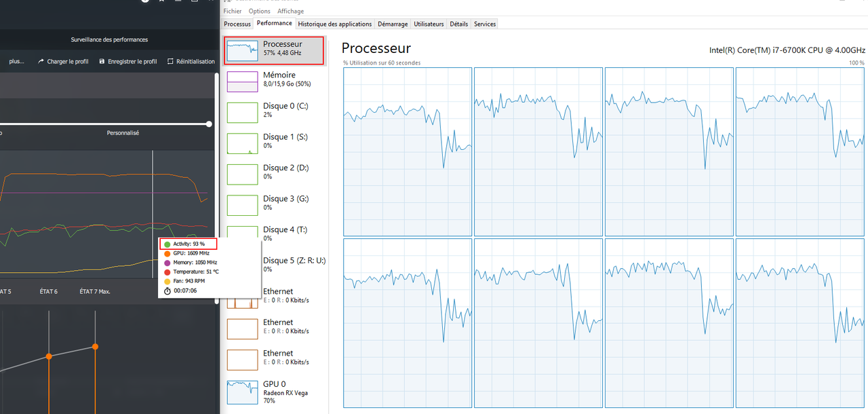Click the green Activity legend dot
The image size is (868, 414).
167,244
